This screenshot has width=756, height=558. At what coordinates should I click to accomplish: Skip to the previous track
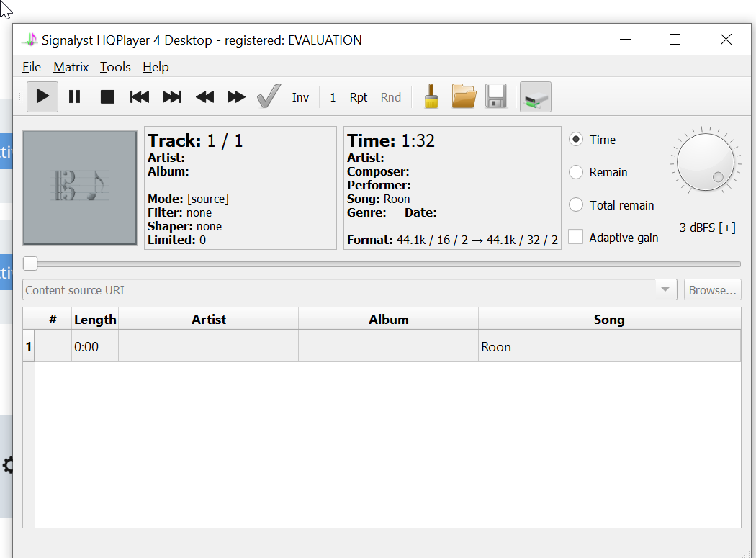[x=140, y=97]
